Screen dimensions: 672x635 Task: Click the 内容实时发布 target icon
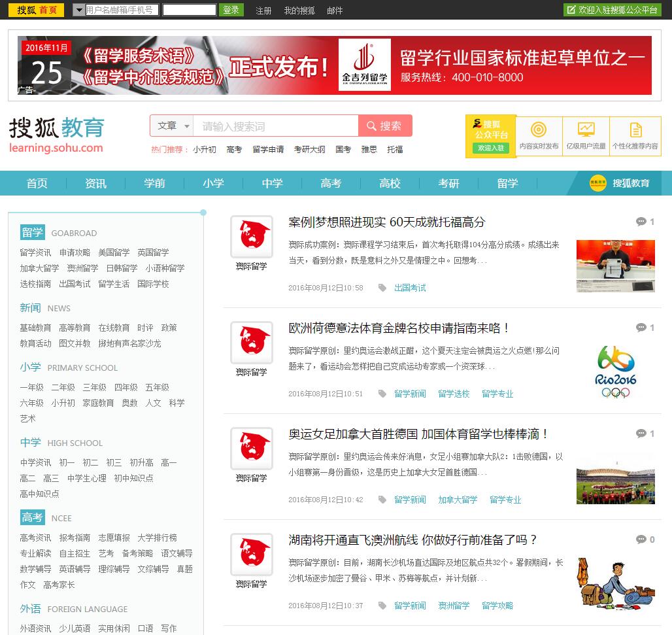tap(539, 129)
